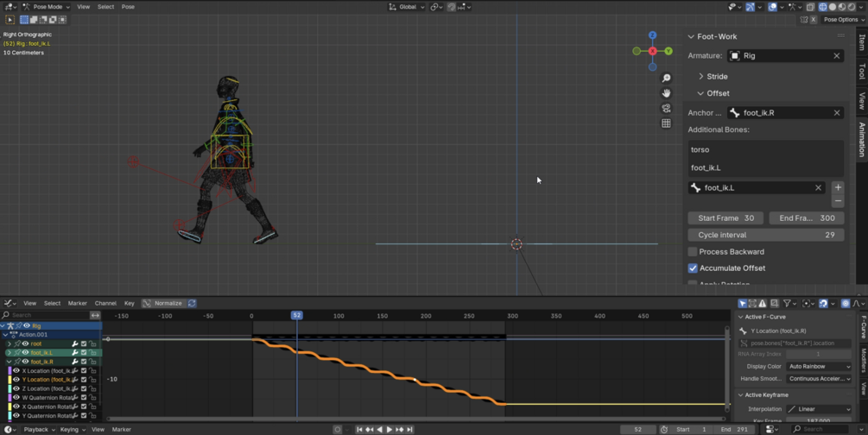Toggle the pin icon on Rig row
Viewport: 868px width, 435px height.
click(18, 326)
